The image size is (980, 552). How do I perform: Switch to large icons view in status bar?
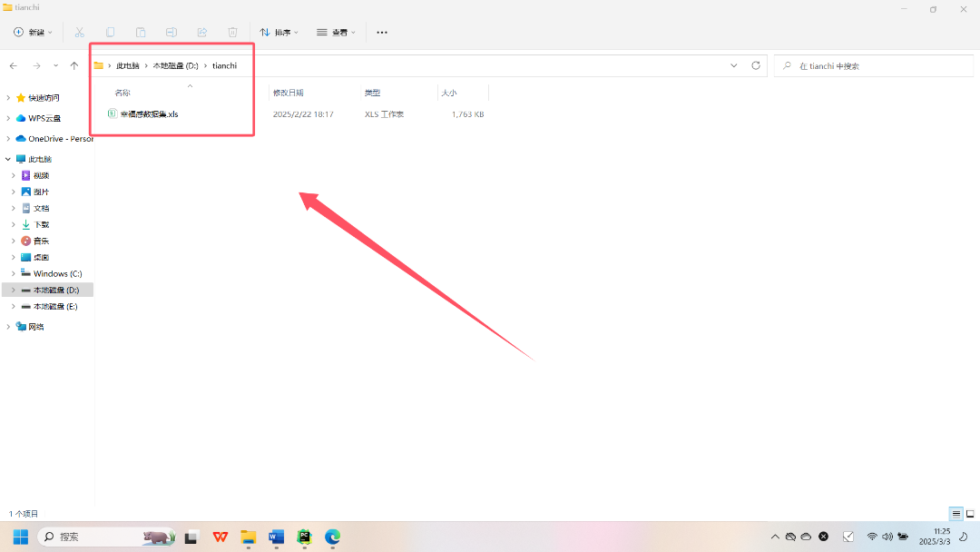tap(970, 514)
